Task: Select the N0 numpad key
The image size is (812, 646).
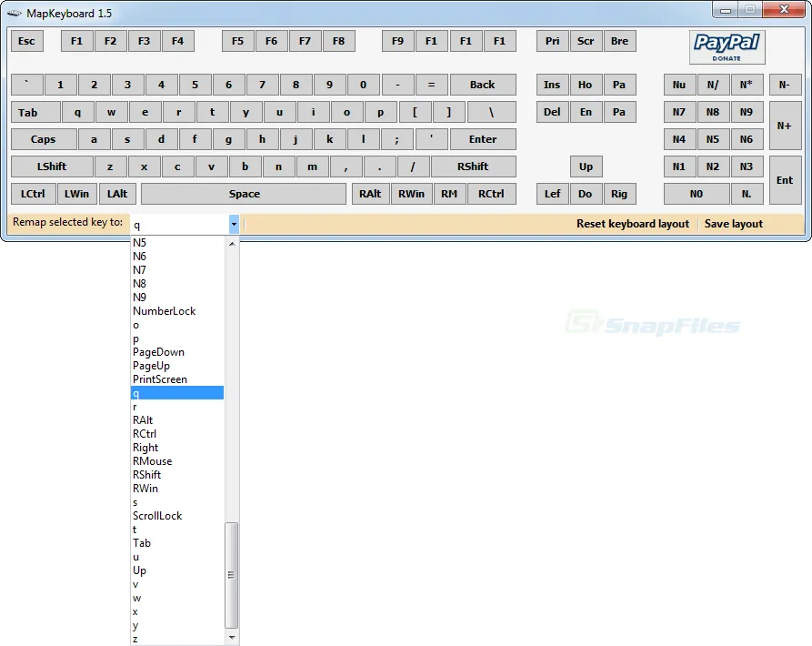Action: (697, 194)
